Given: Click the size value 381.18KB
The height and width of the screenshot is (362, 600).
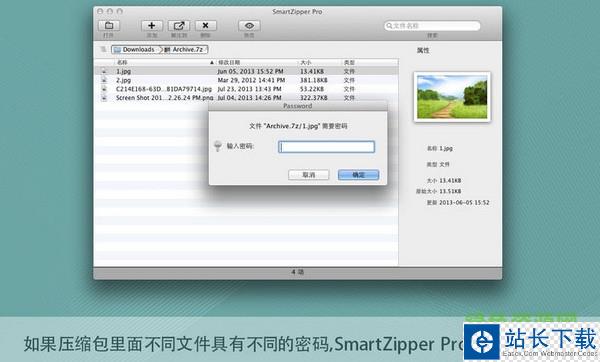Looking at the screenshot, I should [313, 80].
